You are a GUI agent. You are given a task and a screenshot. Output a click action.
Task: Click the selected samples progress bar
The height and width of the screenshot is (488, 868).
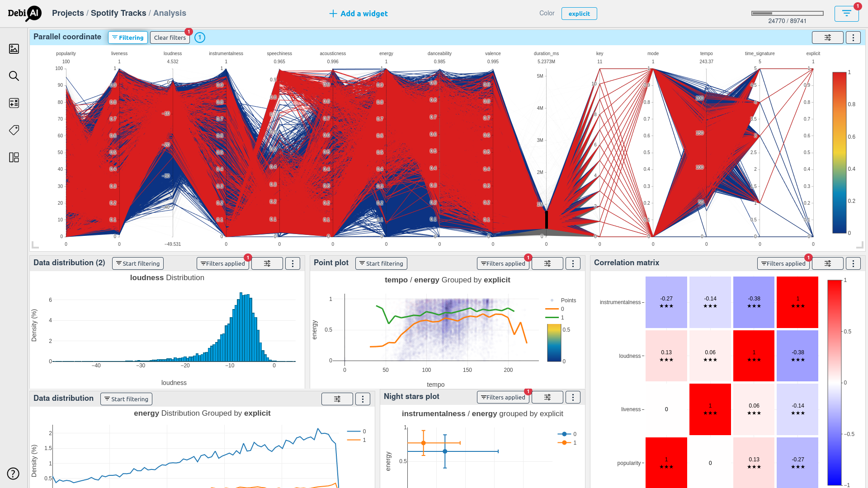(x=787, y=14)
